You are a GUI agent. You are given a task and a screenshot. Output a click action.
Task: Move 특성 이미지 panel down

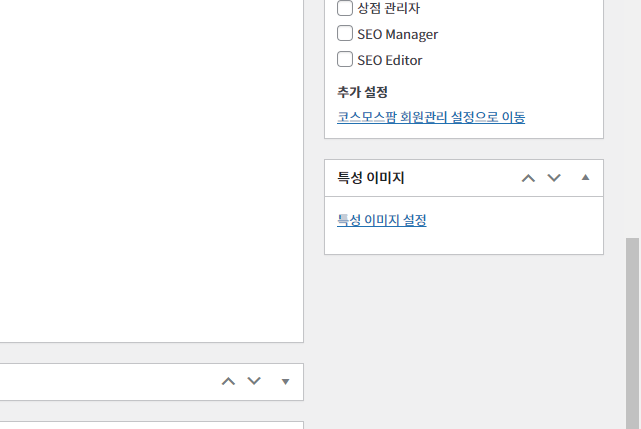click(554, 178)
